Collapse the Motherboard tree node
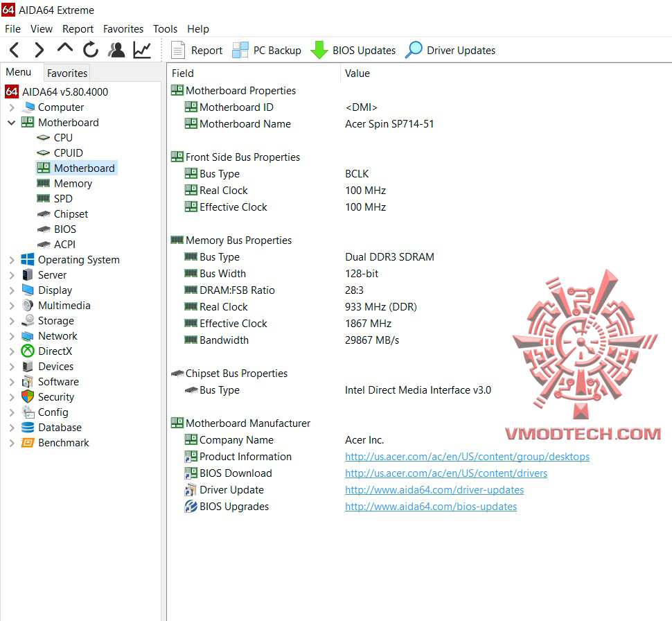672x621 pixels. 12,123
